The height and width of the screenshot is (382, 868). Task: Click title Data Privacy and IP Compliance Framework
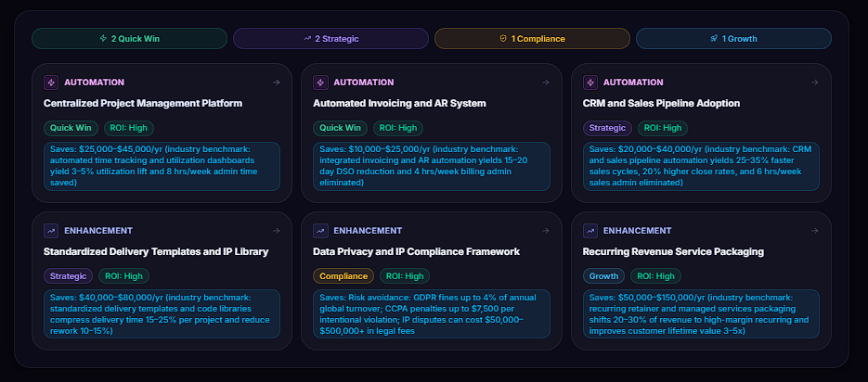click(x=416, y=251)
